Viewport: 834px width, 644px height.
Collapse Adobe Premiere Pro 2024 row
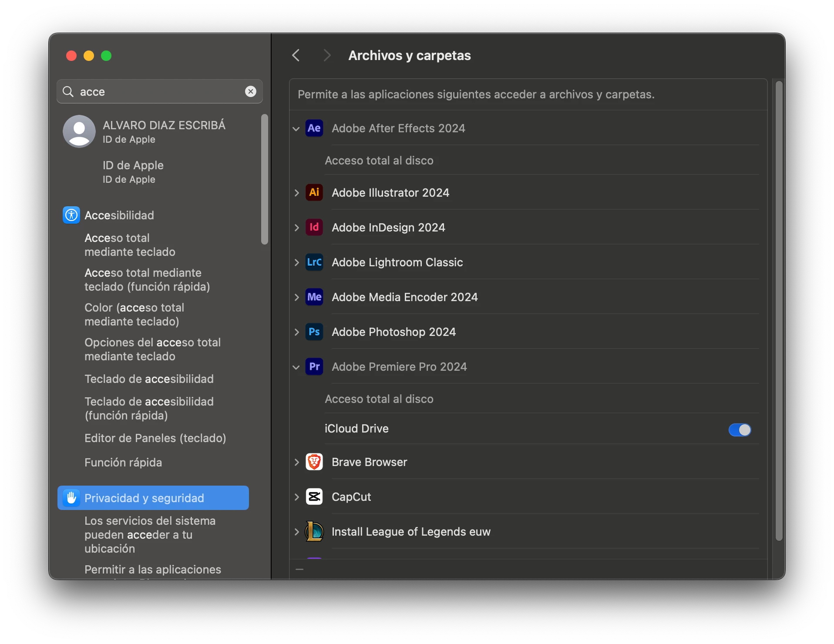point(296,367)
